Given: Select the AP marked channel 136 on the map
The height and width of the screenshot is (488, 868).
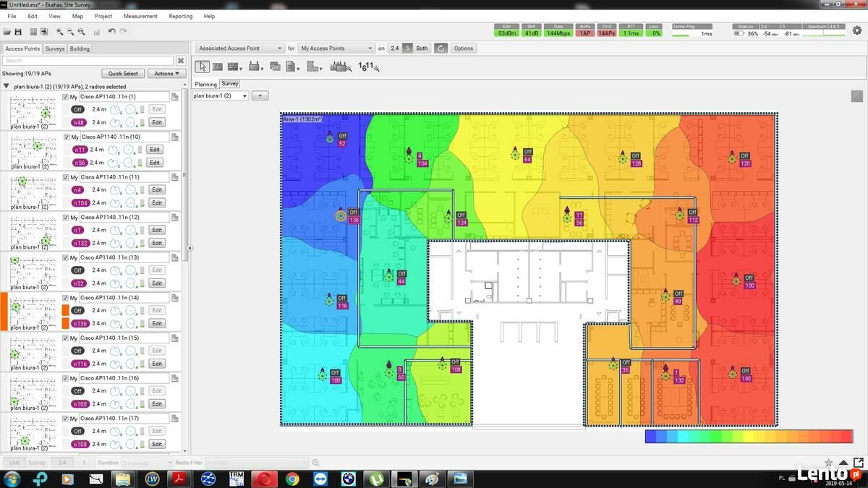Looking at the screenshot, I should pos(341,215).
